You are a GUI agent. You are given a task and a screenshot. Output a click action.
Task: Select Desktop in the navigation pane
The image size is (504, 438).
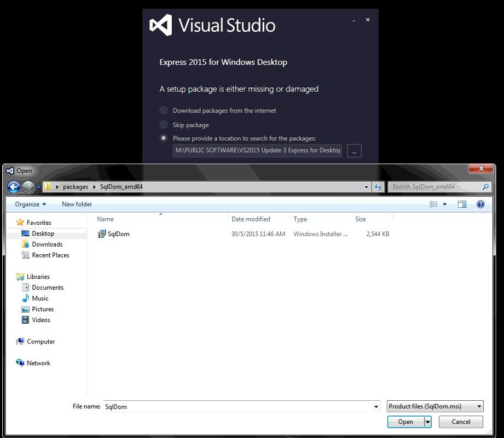(43, 233)
